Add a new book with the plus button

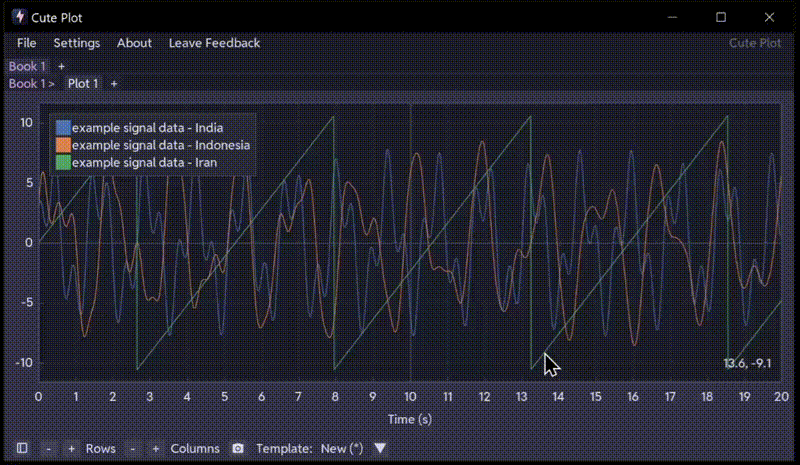point(61,66)
